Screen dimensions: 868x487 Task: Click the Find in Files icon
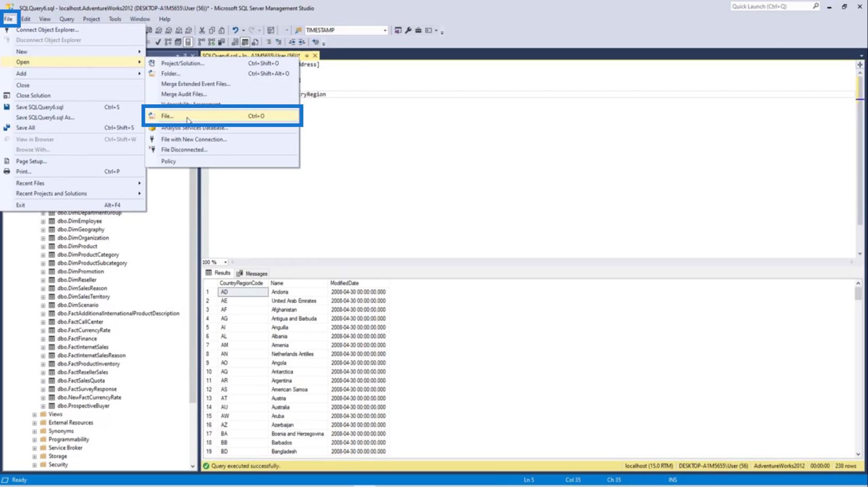click(x=299, y=30)
